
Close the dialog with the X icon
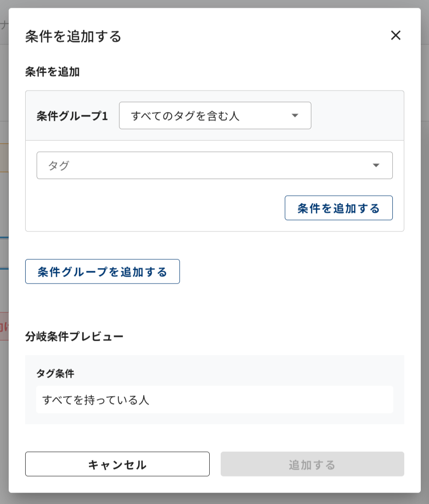pyautogui.click(x=396, y=35)
